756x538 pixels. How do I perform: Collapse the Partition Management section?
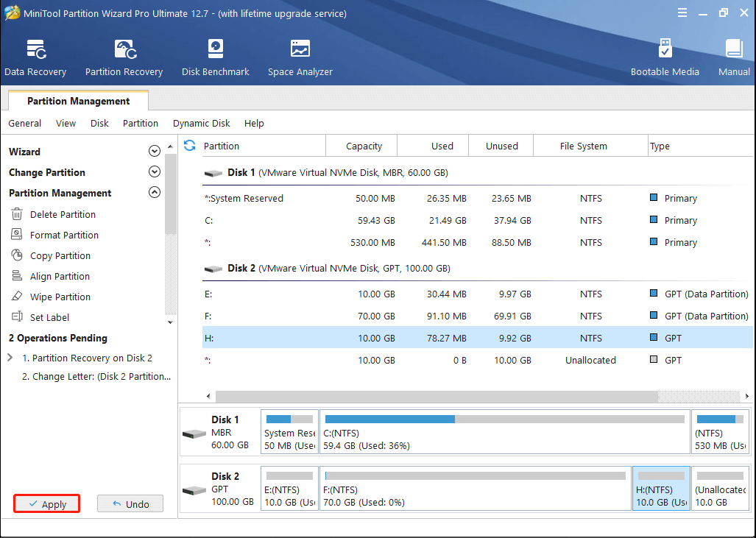[155, 192]
